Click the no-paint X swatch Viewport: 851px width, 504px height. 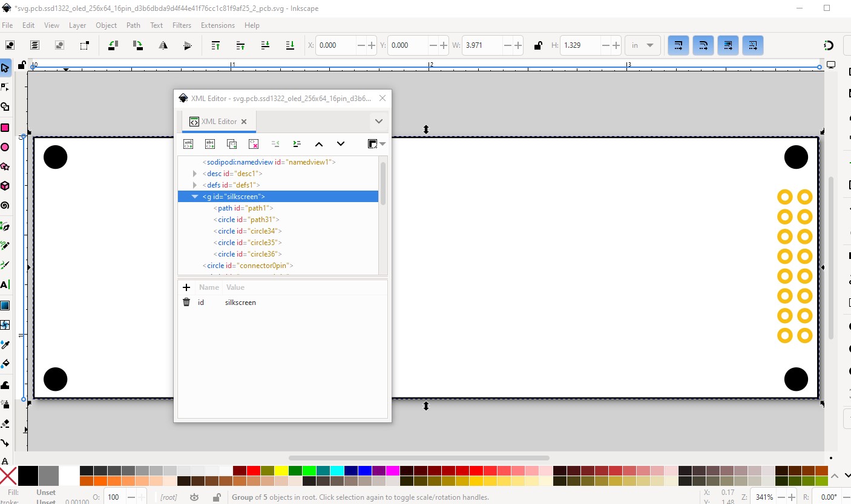coord(8,476)
